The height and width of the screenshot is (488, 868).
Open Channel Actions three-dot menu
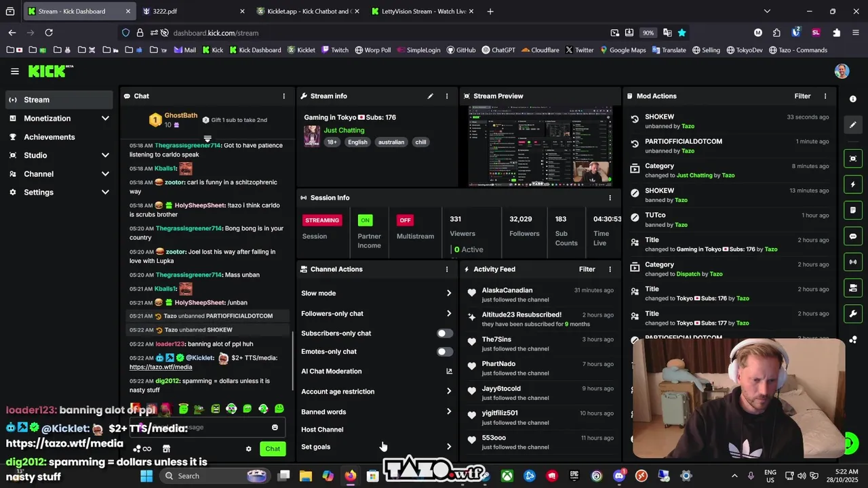[446, 269]
